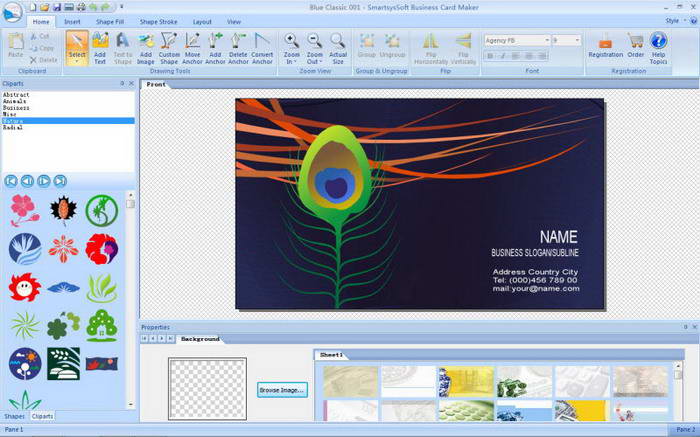The width and height of the screenshot is (700, 437).
Task: Pin or unpin the Cliparts panel
Action: [122, 83]
